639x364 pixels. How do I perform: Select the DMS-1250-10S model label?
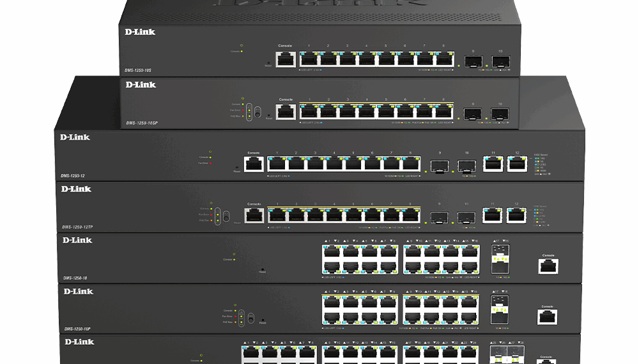tap(138, 70)
